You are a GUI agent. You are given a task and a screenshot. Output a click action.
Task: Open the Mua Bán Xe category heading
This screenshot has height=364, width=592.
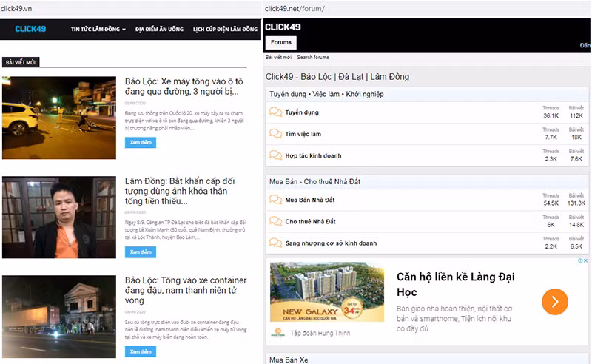pyautogui.click(x=289, y=360)
